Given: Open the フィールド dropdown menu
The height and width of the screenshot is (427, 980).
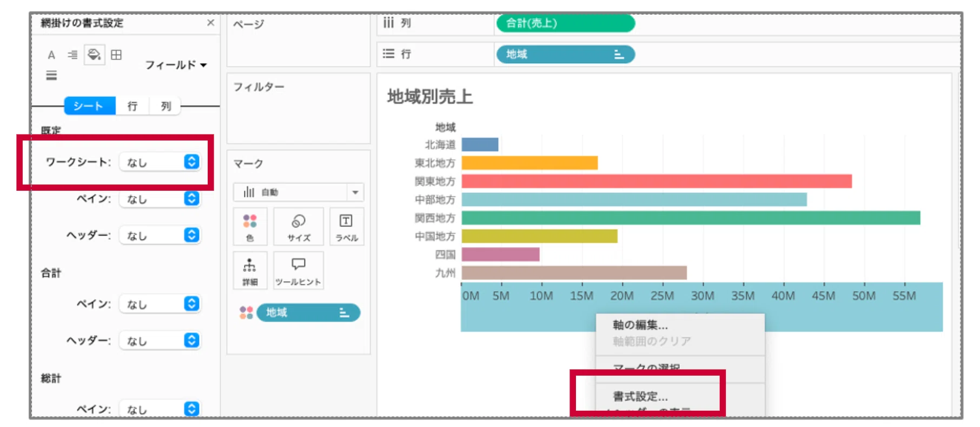Looking at the screenshot, I should click(x=176, y=65).
